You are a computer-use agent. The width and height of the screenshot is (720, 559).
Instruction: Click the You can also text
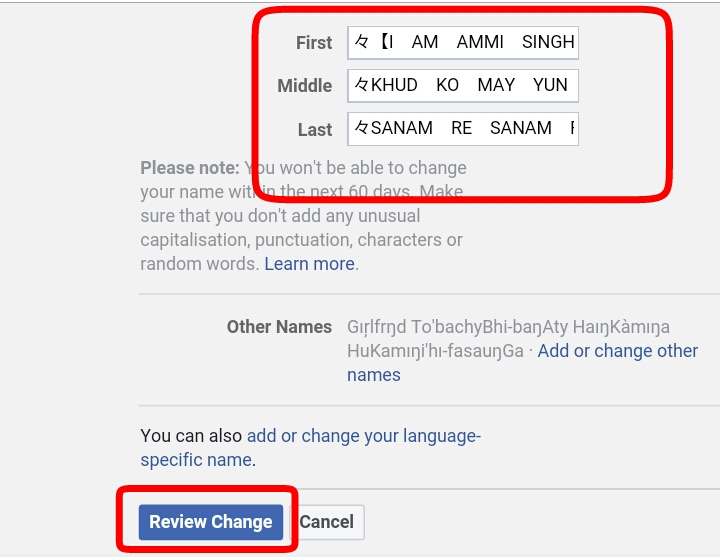click(191, 436)
